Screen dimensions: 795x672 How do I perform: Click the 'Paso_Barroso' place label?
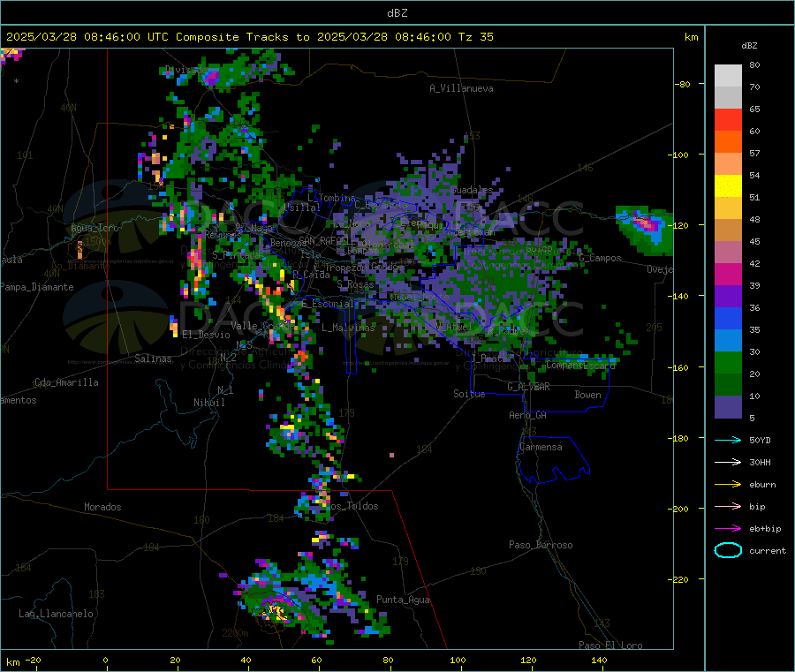tap(541, 545)
